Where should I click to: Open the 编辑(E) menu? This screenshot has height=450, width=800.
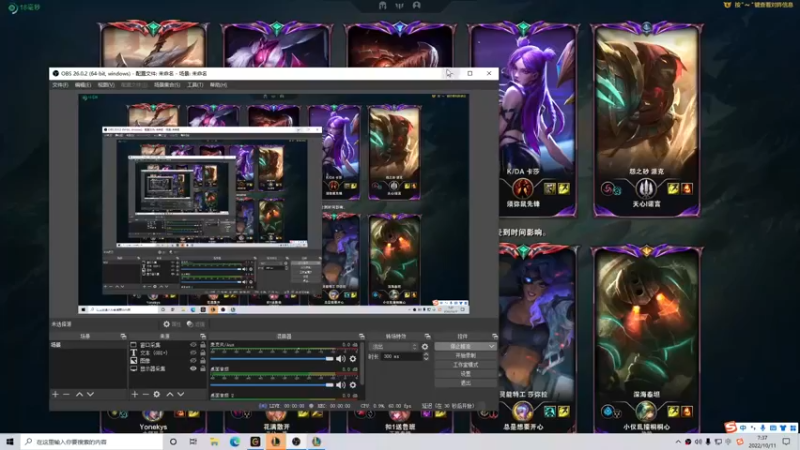click(x=83, y=85)
